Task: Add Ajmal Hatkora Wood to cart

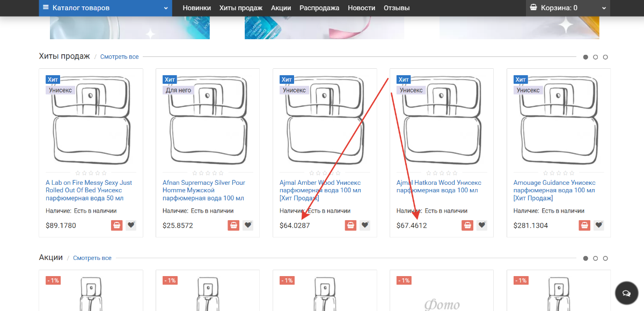Action: click(467, 225)
